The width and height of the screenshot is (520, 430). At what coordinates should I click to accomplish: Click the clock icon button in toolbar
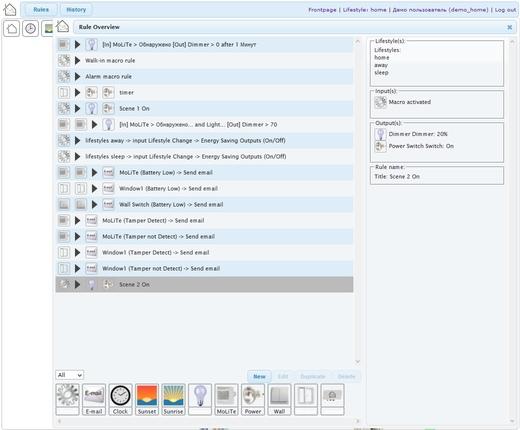(x=30, y=28)
